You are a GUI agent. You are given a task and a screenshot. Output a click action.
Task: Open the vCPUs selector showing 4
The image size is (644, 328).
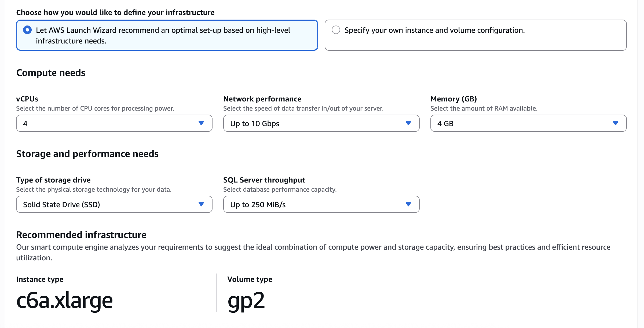114,123
